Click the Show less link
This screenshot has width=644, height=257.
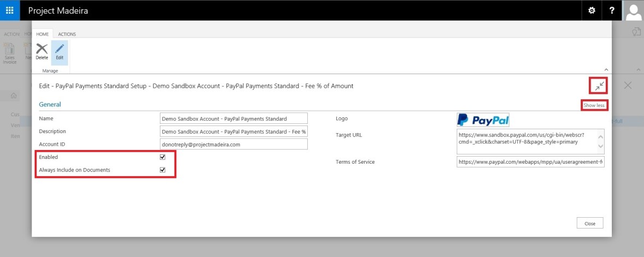click(594, 105)
